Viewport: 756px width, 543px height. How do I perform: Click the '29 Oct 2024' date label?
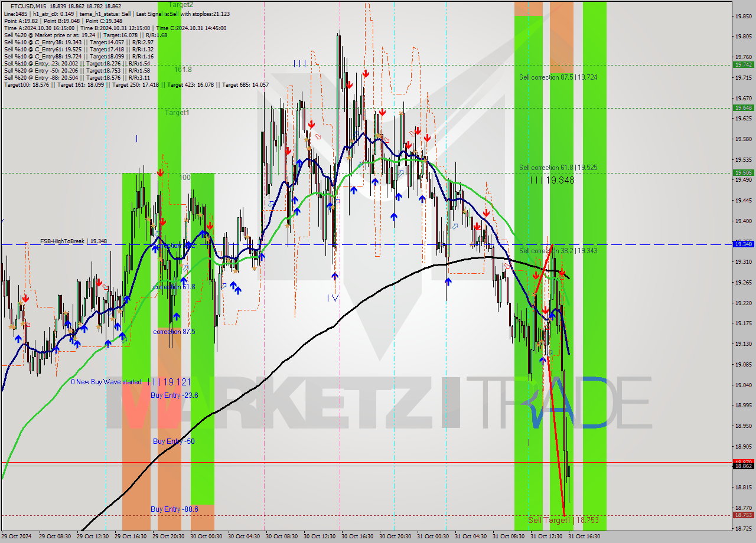[x=17, y=537]
